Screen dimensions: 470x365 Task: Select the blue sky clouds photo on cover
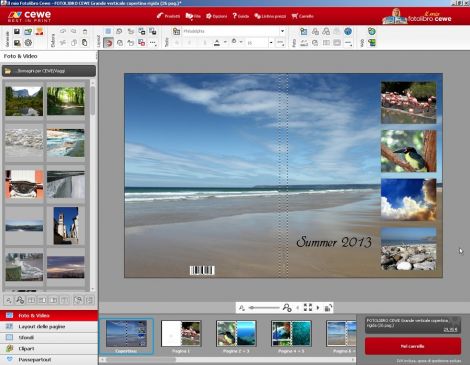pyautogui.click(x=408, y=199)
